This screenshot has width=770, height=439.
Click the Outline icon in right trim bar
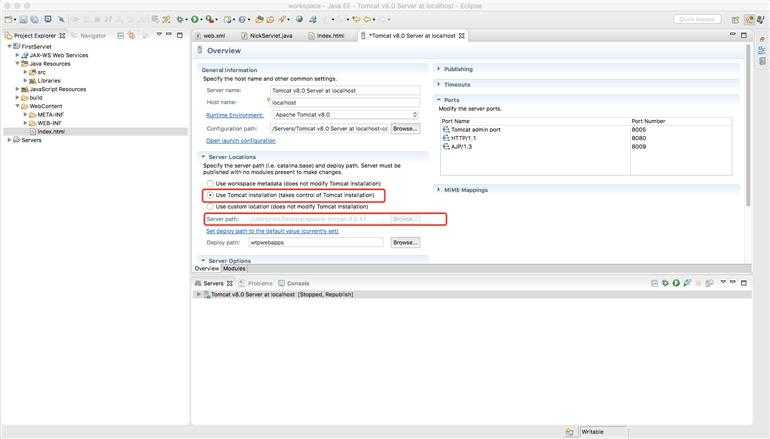click(x=762, y=50)
